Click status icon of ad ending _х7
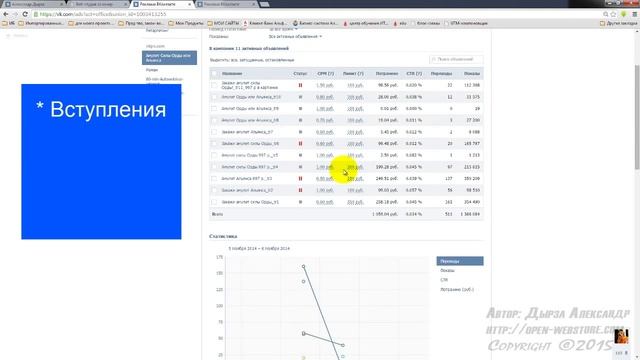 pos(300,132)
